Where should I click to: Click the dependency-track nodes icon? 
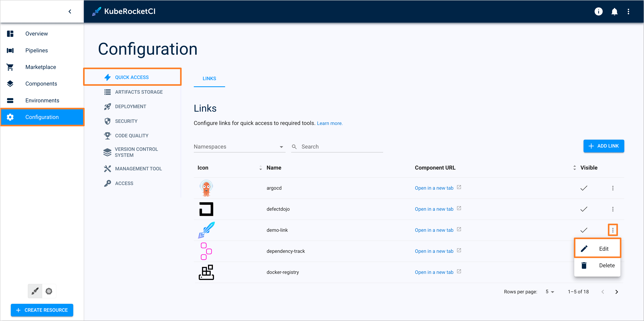[x=206, y=251]
